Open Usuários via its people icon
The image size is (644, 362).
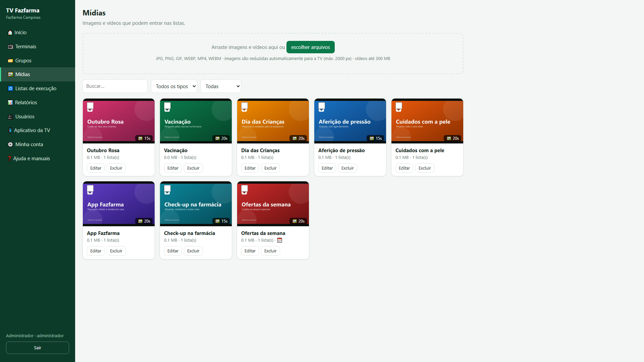tap(10, 117)
